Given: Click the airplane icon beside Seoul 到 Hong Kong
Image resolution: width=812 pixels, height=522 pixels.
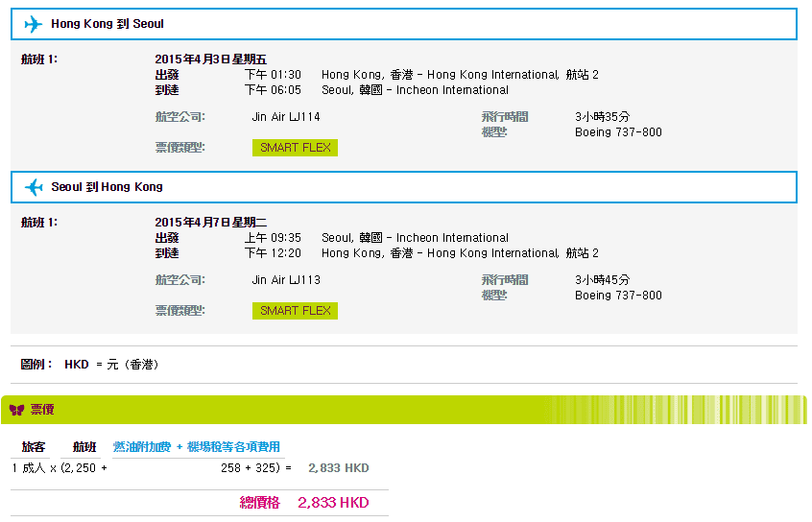Looking at the screenshot, I should coord(34,187).
